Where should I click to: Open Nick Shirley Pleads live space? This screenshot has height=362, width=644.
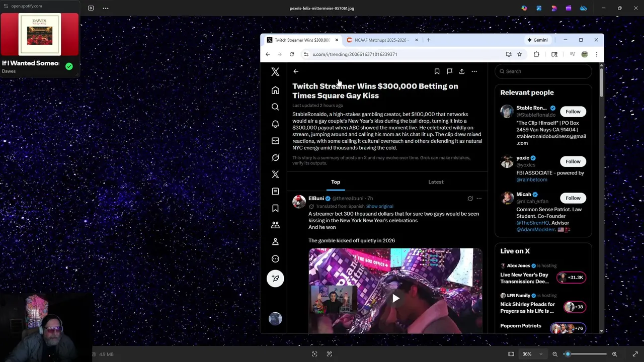click(x=528, y=308)
